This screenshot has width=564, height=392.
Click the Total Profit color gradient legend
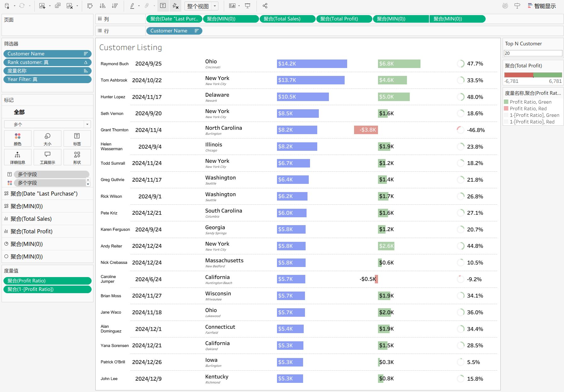533,75
